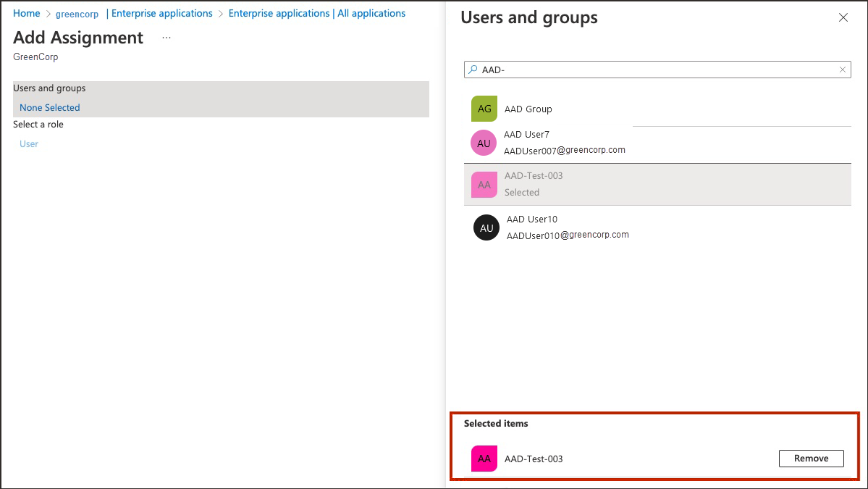Click the AAD User10 profile avatar
868x489 pixels.
click(485, 227)
